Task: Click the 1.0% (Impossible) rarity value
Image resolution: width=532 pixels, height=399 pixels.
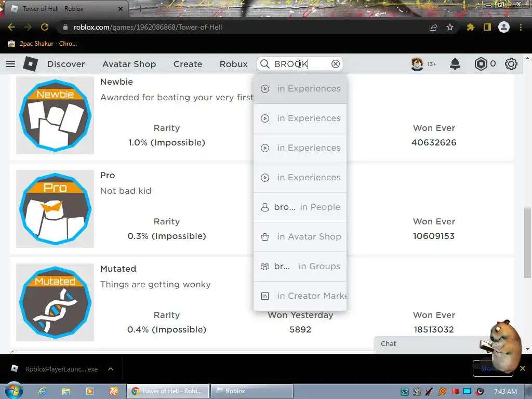Action: coord(167,142)
